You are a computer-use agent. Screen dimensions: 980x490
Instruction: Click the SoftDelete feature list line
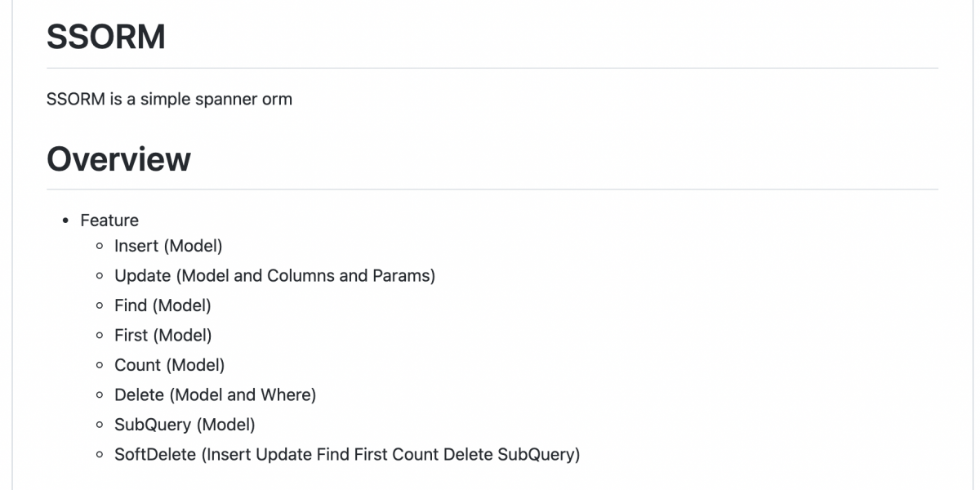pyautogui.click(x=347, y=455)
